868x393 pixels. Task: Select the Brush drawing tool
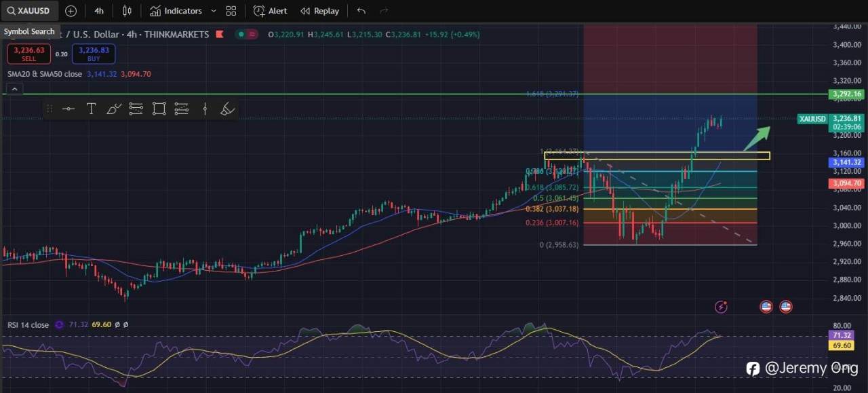pyautogui.click(x=114, y=109)
